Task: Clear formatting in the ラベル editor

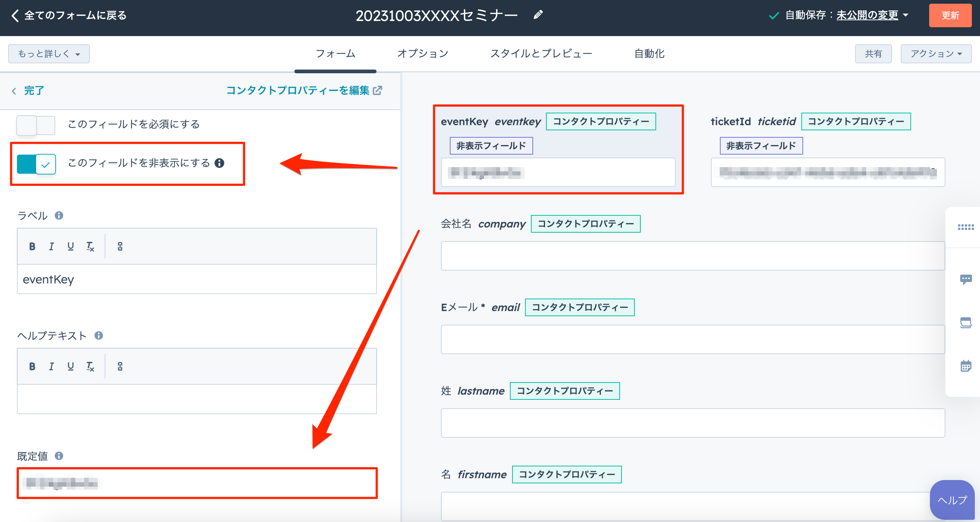Action: 90,246
